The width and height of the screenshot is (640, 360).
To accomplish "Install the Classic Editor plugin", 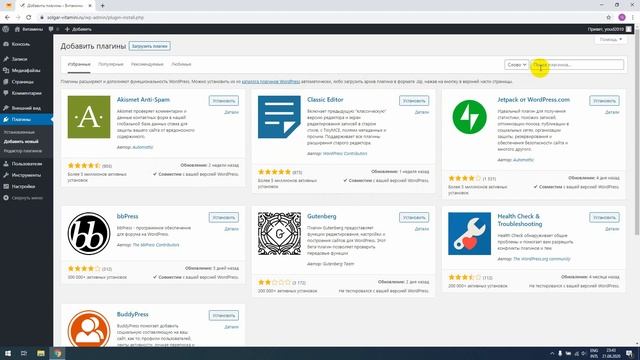I will click(x=414, y=100).
